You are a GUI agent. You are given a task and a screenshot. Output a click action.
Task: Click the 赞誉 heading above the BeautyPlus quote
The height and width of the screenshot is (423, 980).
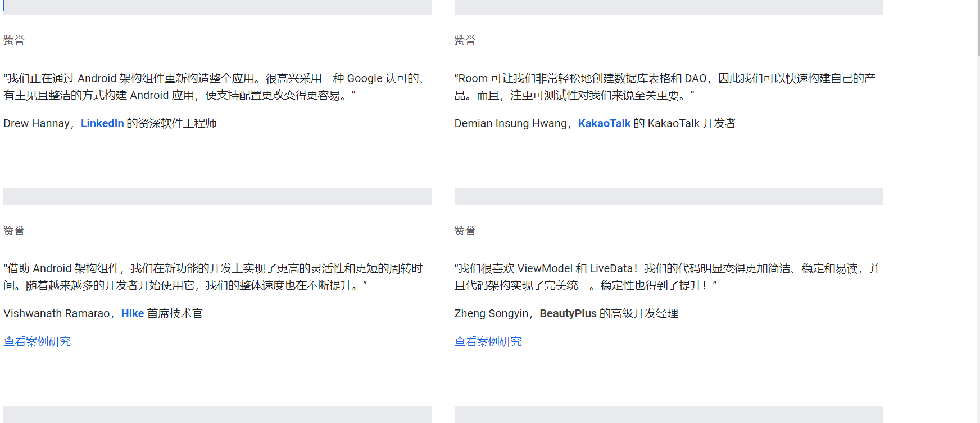tap(465, 231)
